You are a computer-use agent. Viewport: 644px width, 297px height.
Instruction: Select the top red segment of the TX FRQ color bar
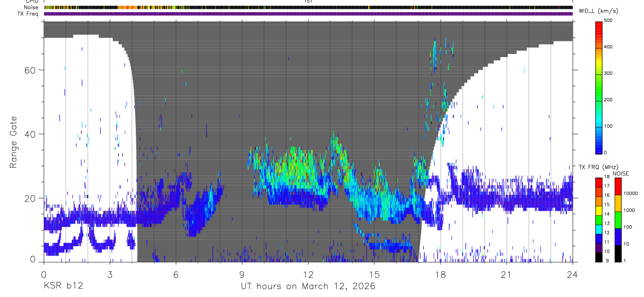599,182
